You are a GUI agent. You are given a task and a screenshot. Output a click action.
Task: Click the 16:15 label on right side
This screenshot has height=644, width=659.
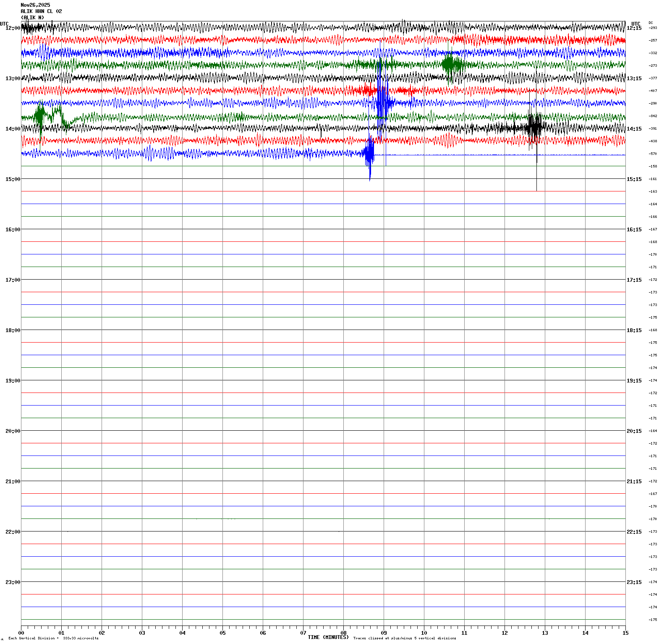[x=634, y=230]
